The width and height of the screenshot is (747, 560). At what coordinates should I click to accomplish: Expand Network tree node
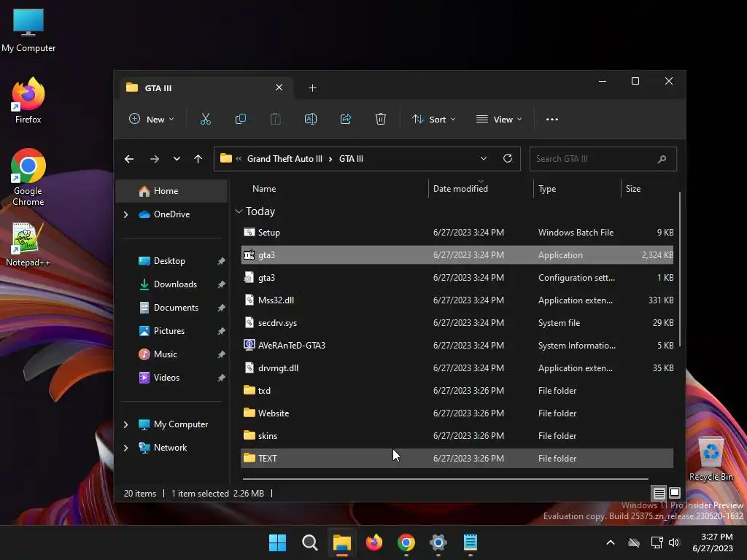click(125, 448)
